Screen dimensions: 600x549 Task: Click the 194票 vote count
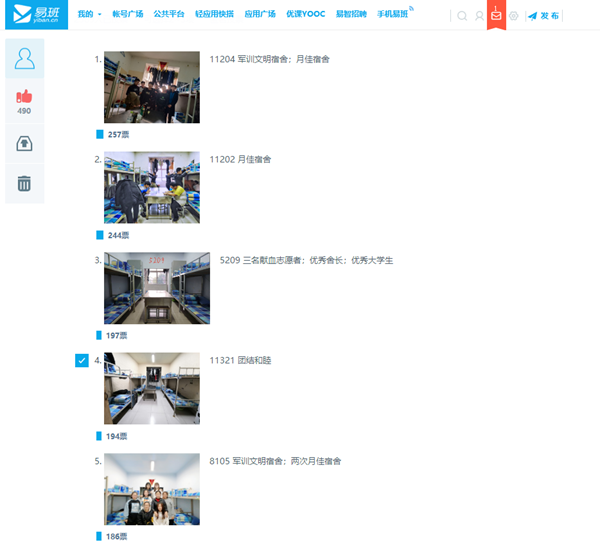coord(116,436)
